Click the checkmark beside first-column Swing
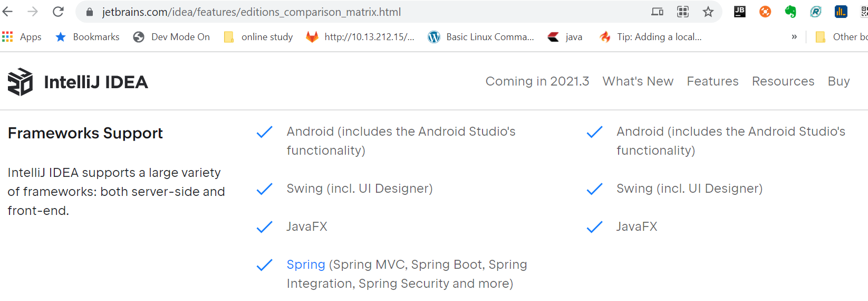Screen dimensions: 868x301 264,189
